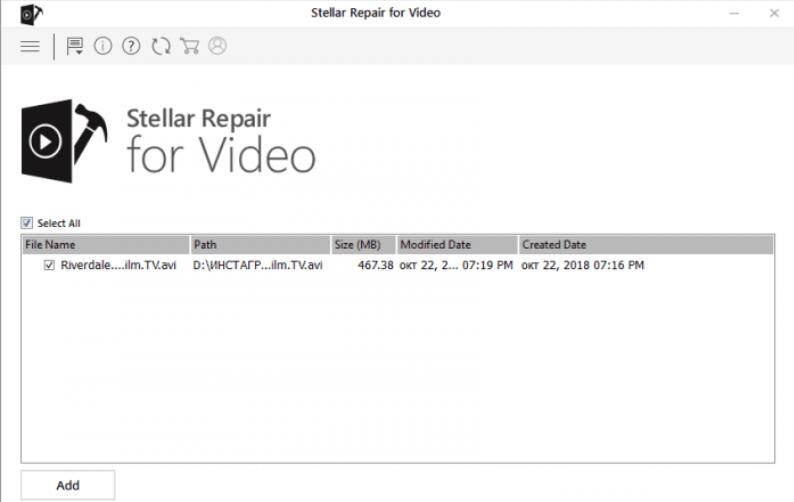Screen dimensions: 794x502
Task: Select the Riverdale....ilm.TV.avi file name
Action: pos(118,265)
